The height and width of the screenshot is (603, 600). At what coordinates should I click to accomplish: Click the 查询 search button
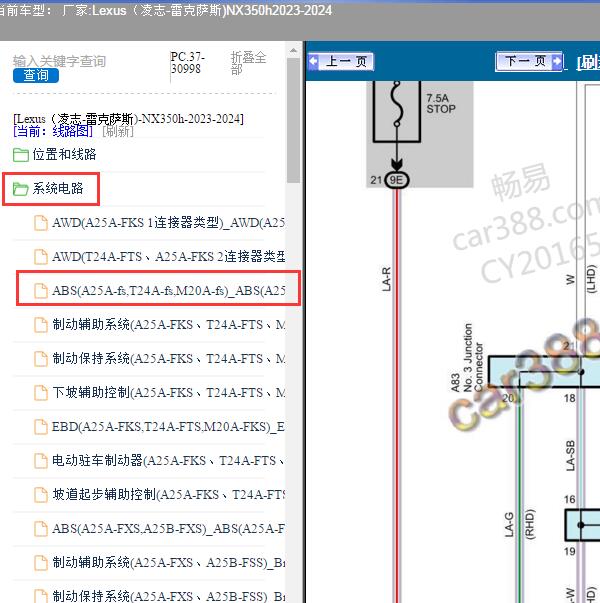[x=36, y=75]
